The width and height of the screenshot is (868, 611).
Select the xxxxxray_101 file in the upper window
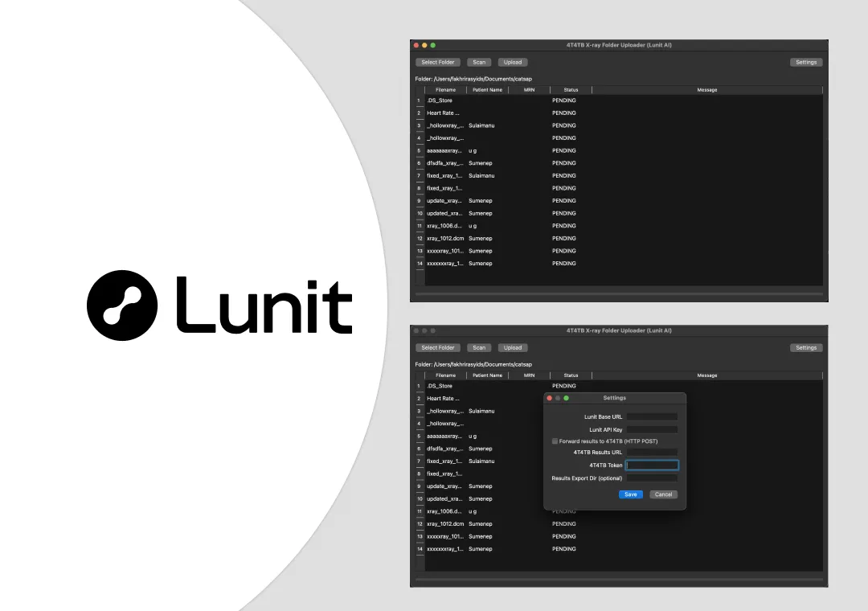click(619, 251)
